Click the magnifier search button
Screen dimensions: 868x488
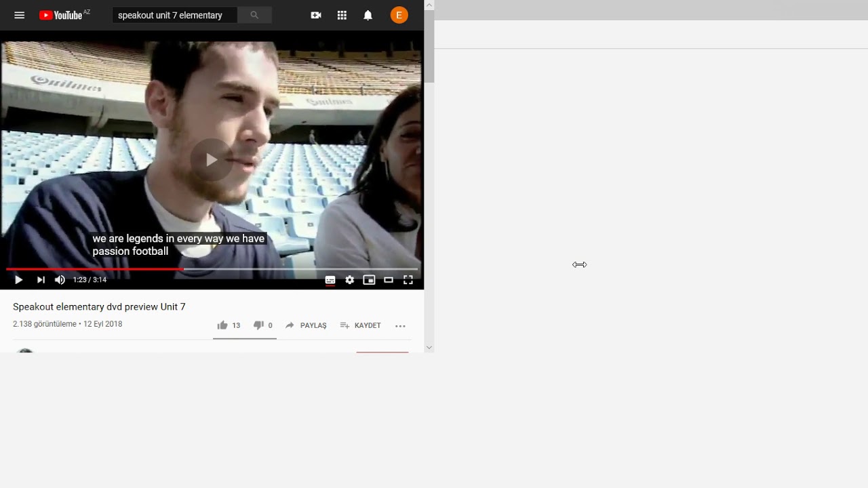click(x=254, y=15)
